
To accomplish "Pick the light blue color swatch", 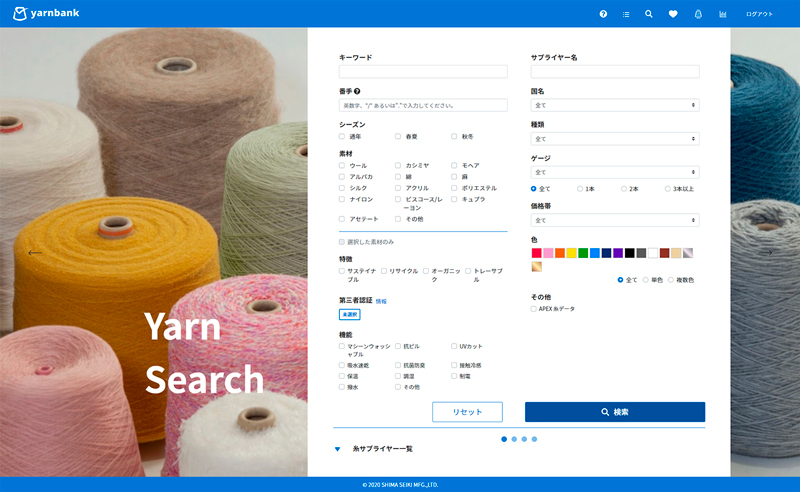I will pos(595,253).
